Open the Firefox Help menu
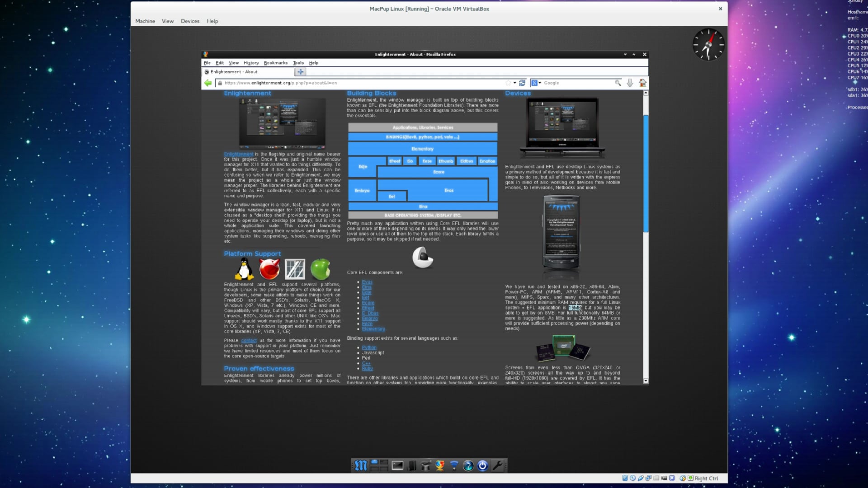The height and width of the screenshot is (488, 868). pyautogui.click(x=314, y=63)
